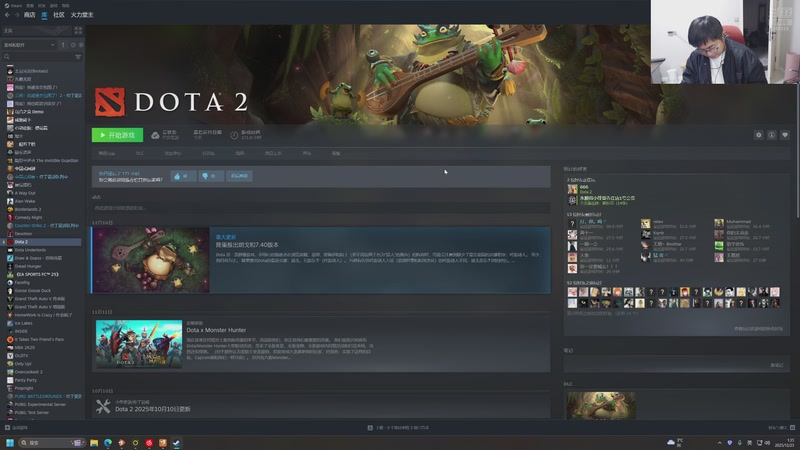Open advanced filter funnel icon
Screen dimensions: 800x450
[x=78, y=57]
